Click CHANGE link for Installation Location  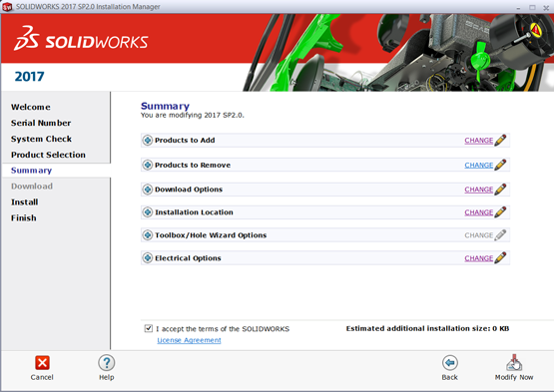479,212
